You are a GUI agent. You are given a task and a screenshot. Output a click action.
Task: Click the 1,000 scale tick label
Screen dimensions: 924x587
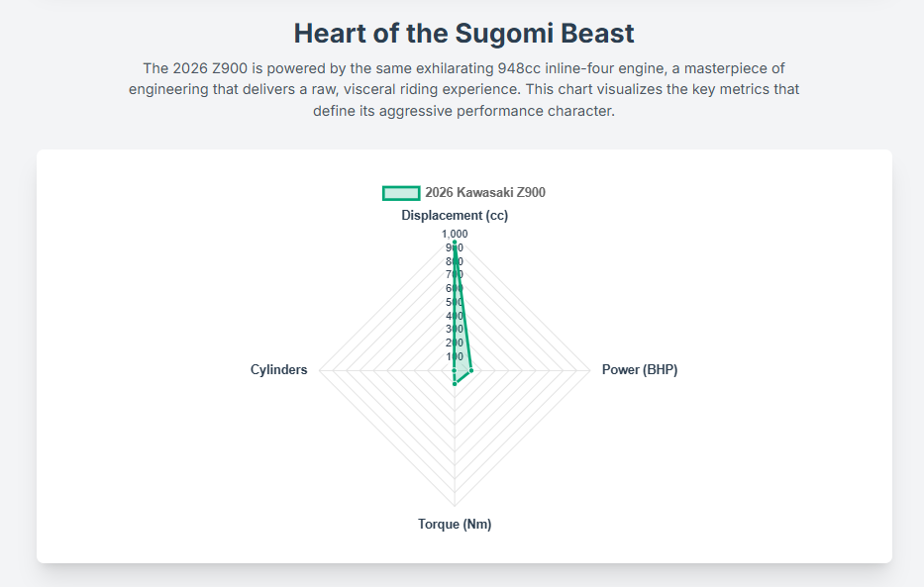coord(455,234)
